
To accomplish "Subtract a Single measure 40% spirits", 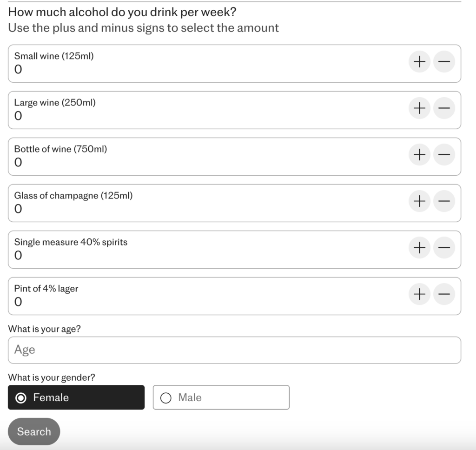I will tap(444, 248).
